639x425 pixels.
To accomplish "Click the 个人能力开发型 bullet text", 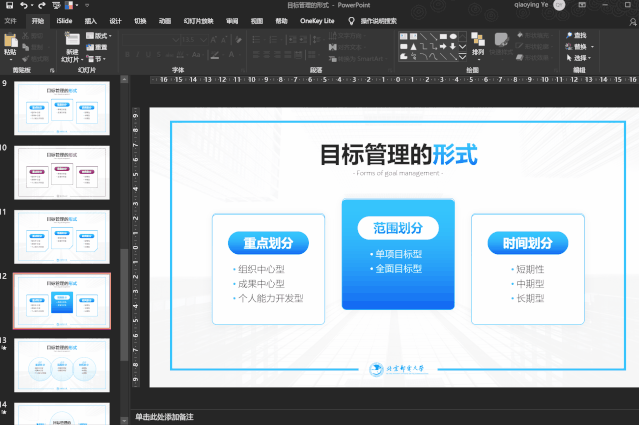I will 270,298.
